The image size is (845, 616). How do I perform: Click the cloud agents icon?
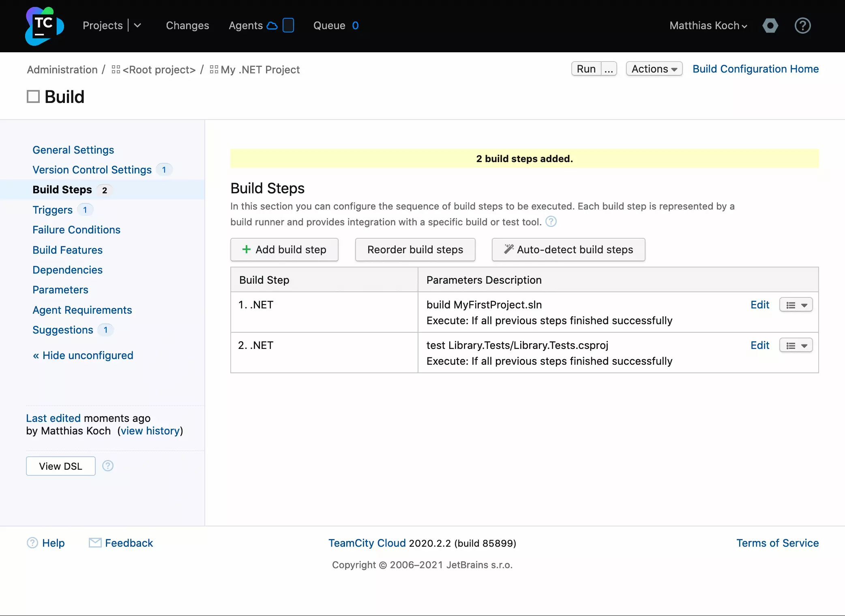[x=272, y=26]
